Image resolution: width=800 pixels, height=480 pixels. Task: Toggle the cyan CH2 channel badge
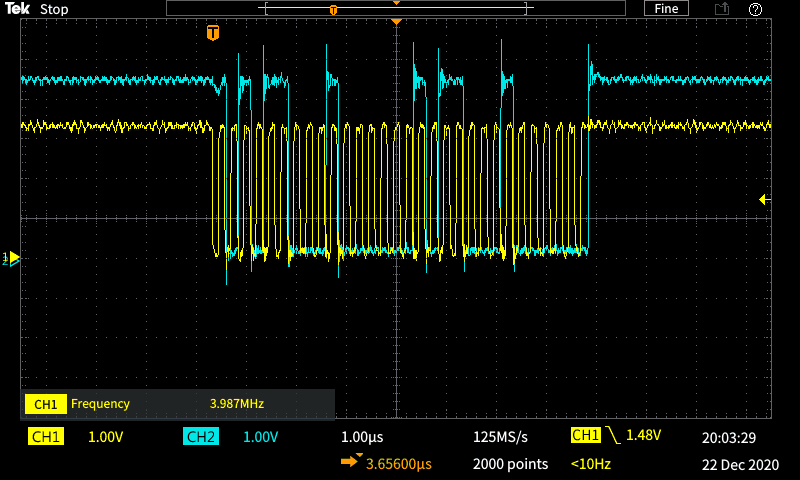click(x=201, y=437)
